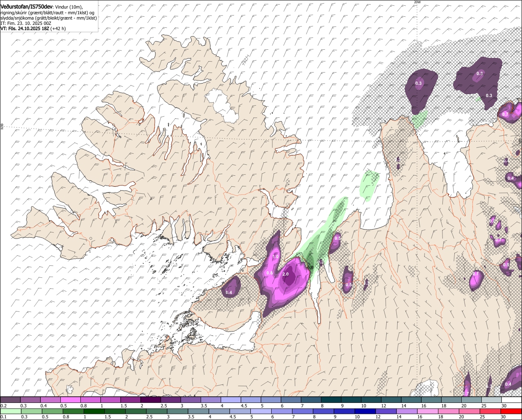522x420 pixels.
Task: Pick upper legend white swatch after 30
Action: pos(512,400)
